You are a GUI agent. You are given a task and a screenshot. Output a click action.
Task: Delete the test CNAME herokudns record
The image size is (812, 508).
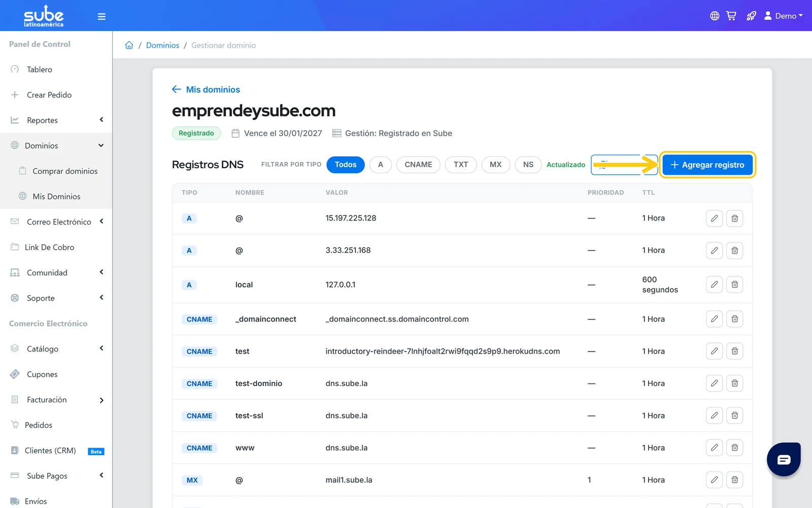(734, 351)
